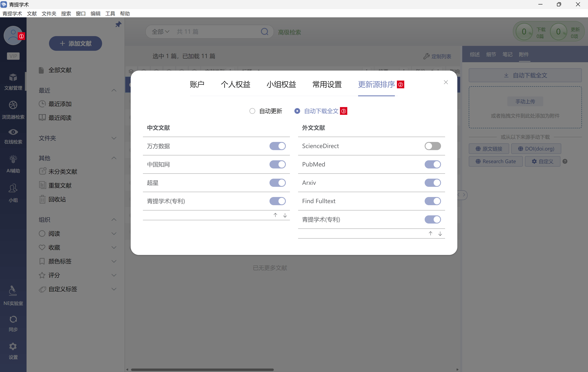Open the 全部 search scope dropdown
588x372 pixels.
160,32
